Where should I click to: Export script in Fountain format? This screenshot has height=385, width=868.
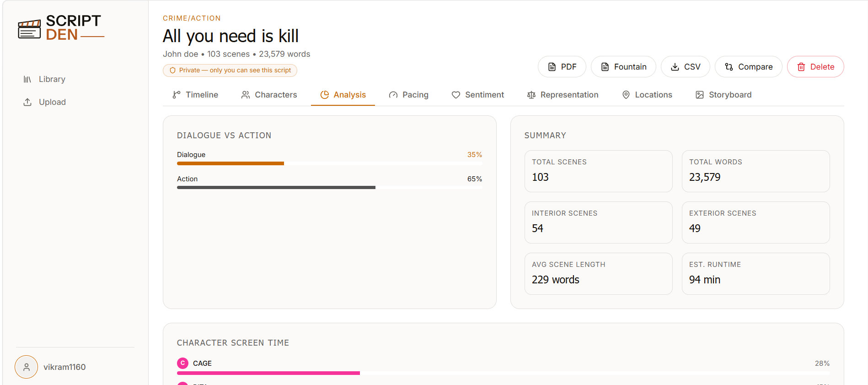pyautogui.click(x=623, y=67)
